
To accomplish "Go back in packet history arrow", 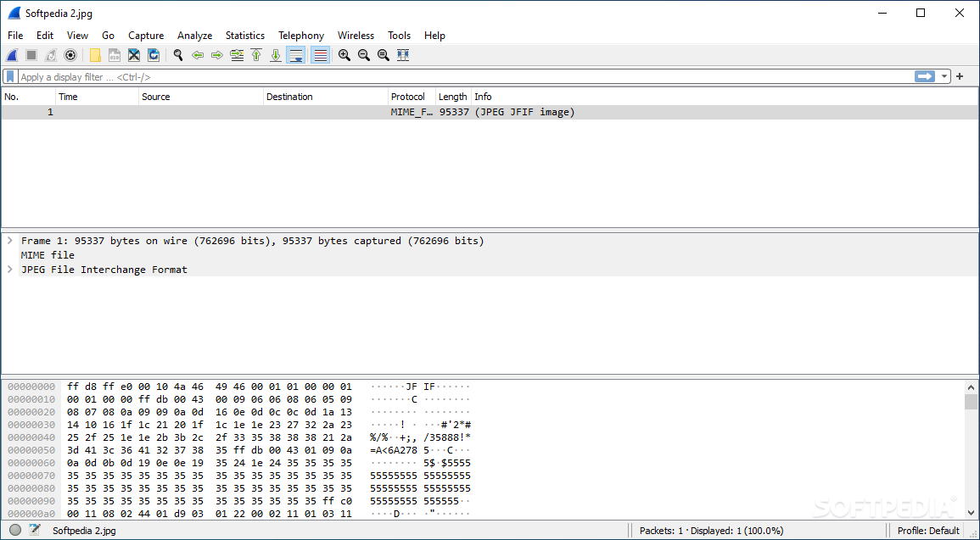I will [198, 56].
